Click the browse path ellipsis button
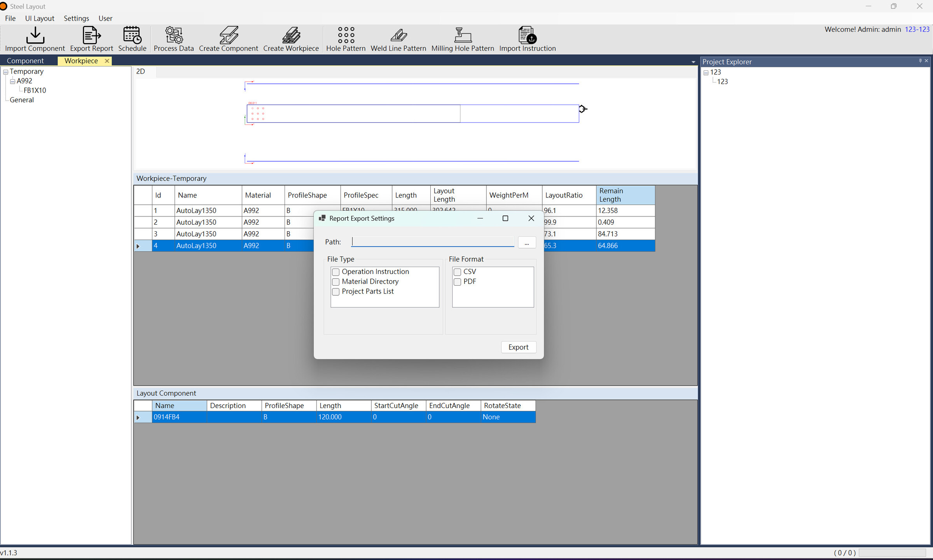This screenshot has width=933, height=560. pos(527,242)
